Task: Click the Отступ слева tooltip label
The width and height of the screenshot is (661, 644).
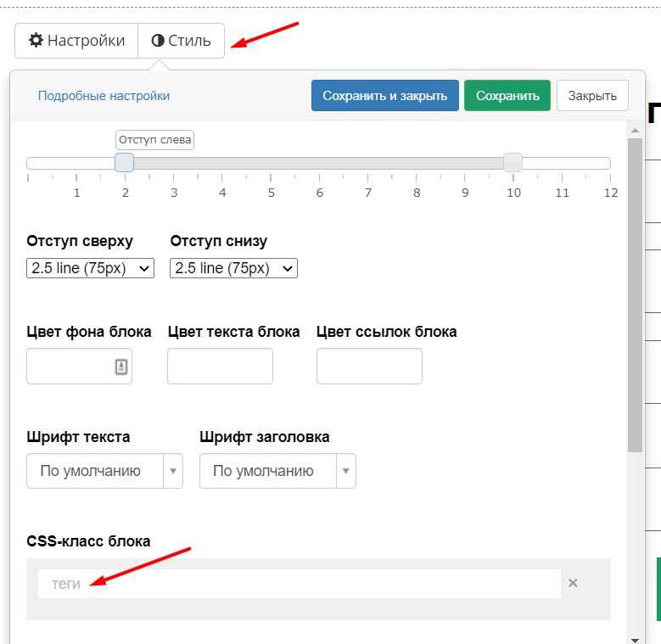Action: (154, 140)
